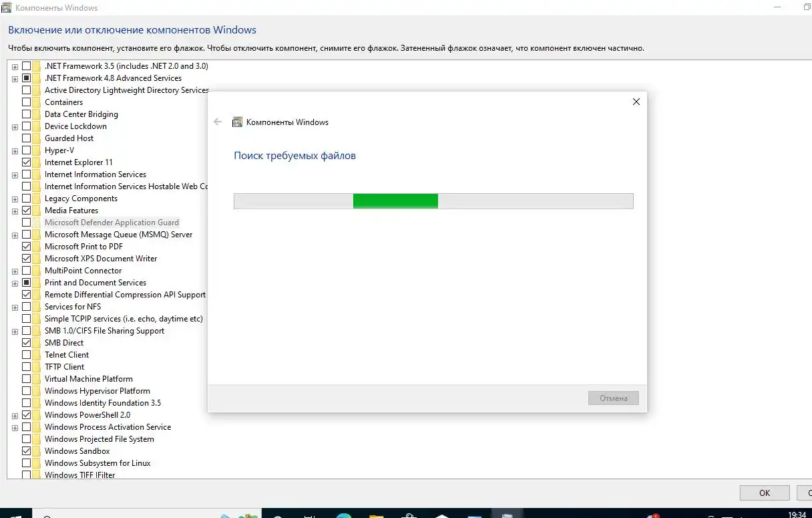Image resolution: width=812 pixels, height=518 pixels.
Task: Select the Windows Hypervisor Platform label
Action: (x=97, y=391)
